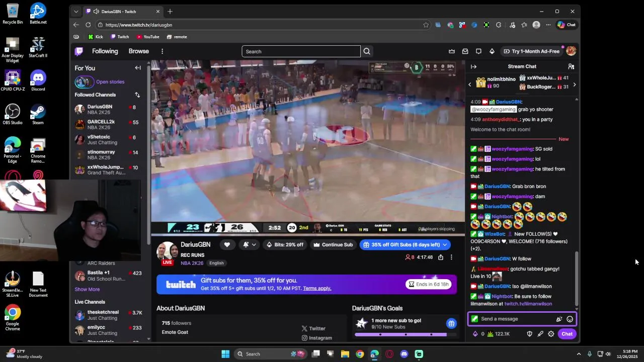Reload the page in the browser
644x362 pixels.
(x=88, y=25)
